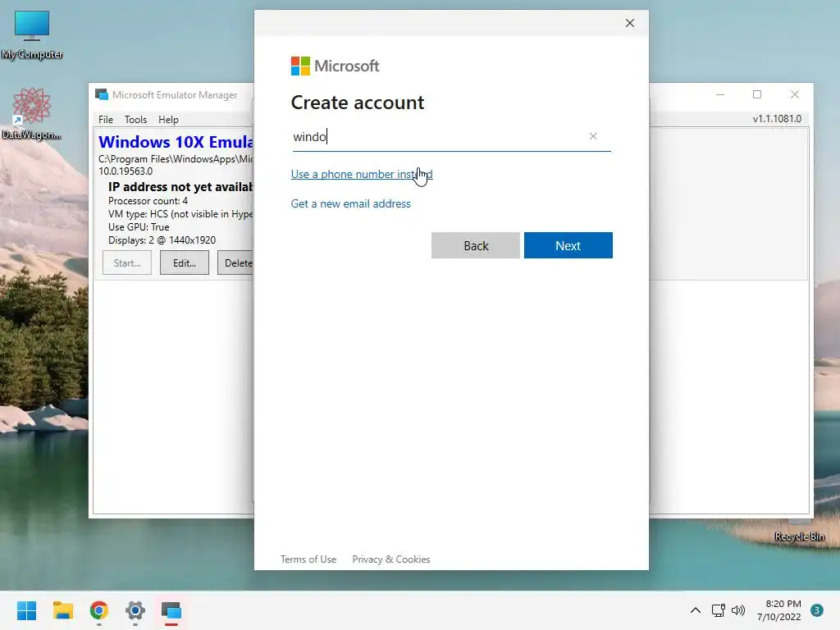
Task: Open the Recycle Bin on desktop
Action: (x=799, y=536)
